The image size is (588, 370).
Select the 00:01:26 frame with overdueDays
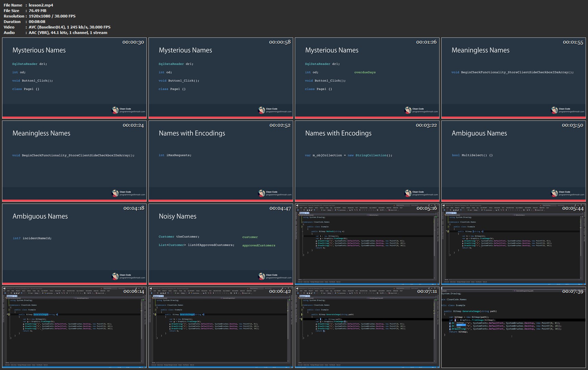pyautogui.click(x=367, y=78)
